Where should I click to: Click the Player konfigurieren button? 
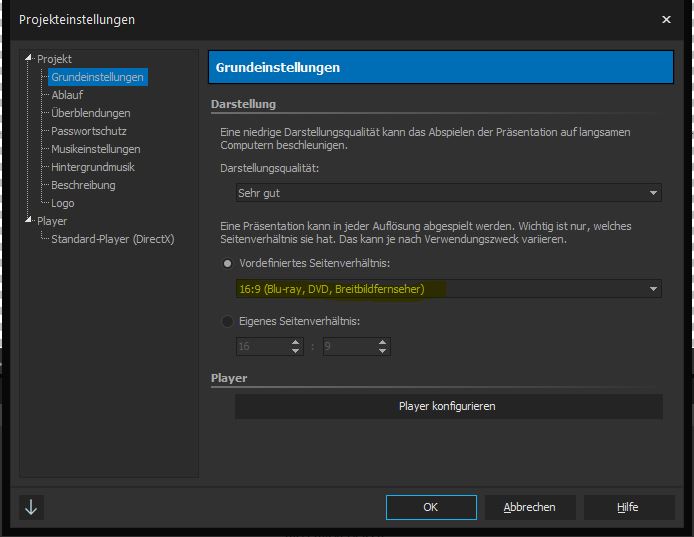coord(447,406)
